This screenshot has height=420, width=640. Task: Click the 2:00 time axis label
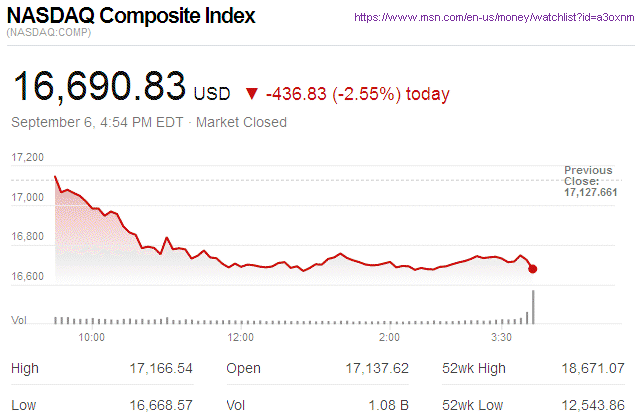391,337
